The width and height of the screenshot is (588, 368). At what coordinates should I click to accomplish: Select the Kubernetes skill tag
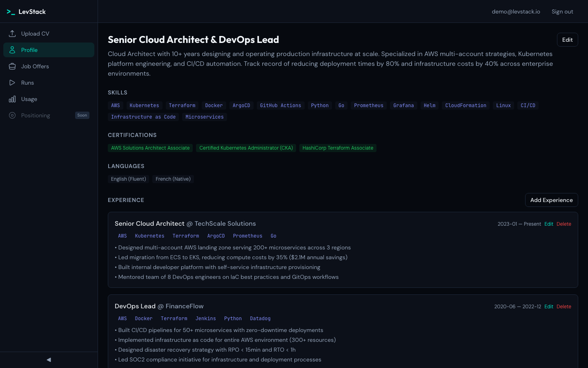click(144, 105)
